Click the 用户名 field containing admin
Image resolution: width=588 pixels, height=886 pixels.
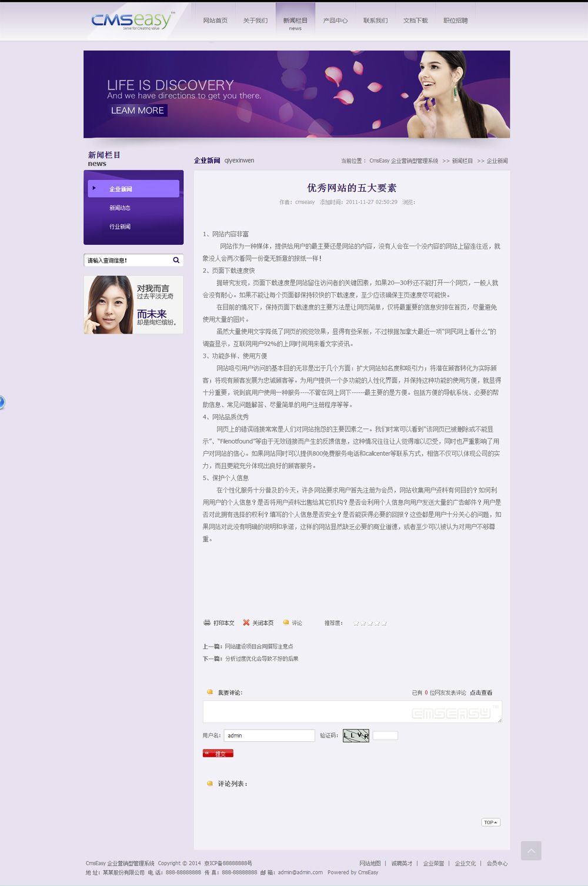point(269,735)
